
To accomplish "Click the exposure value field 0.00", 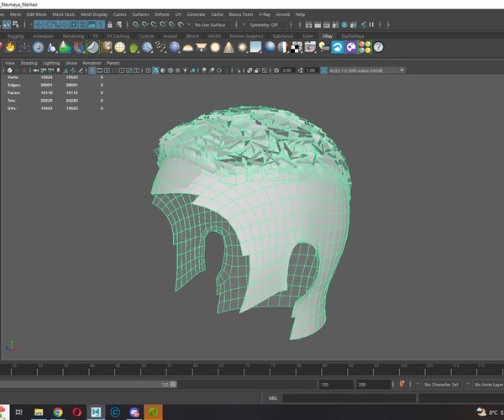I will point(286,71).
